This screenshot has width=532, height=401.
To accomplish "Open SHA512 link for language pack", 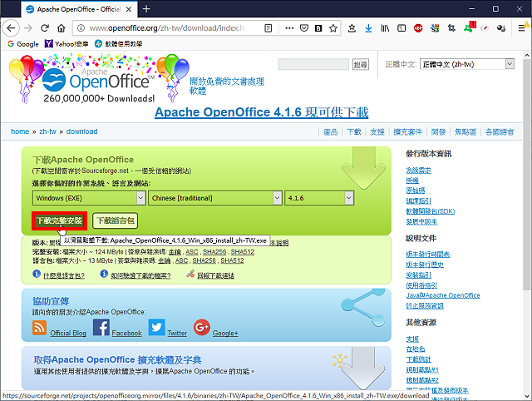I will (232, 260).
